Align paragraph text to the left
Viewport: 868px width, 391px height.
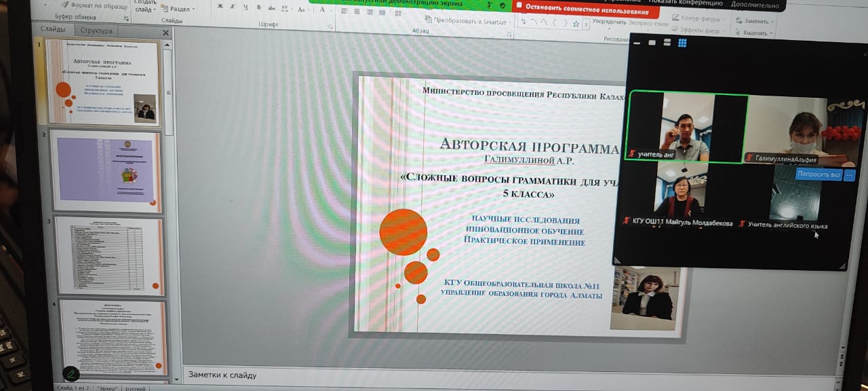pos(342,12)
